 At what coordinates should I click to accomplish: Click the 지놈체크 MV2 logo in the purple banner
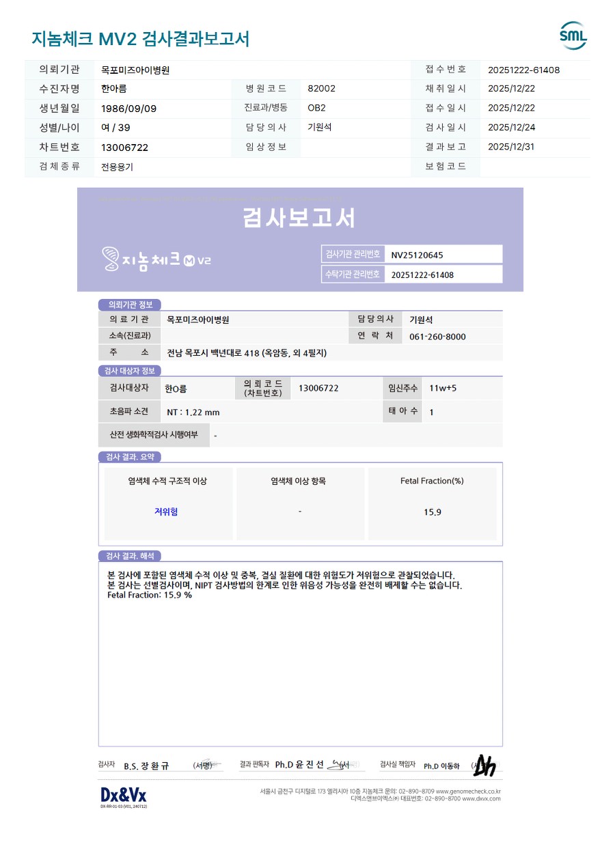pyautogui.click(x=156, y=260)
